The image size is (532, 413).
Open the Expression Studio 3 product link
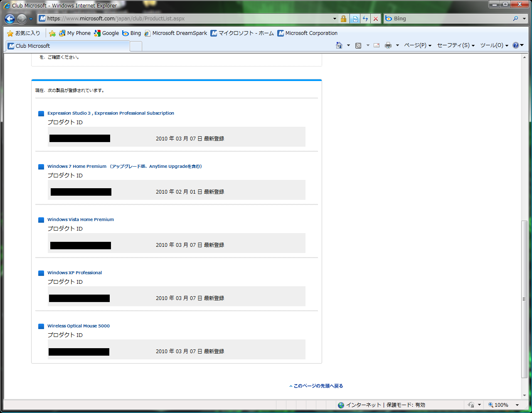(x=111, y=113)
